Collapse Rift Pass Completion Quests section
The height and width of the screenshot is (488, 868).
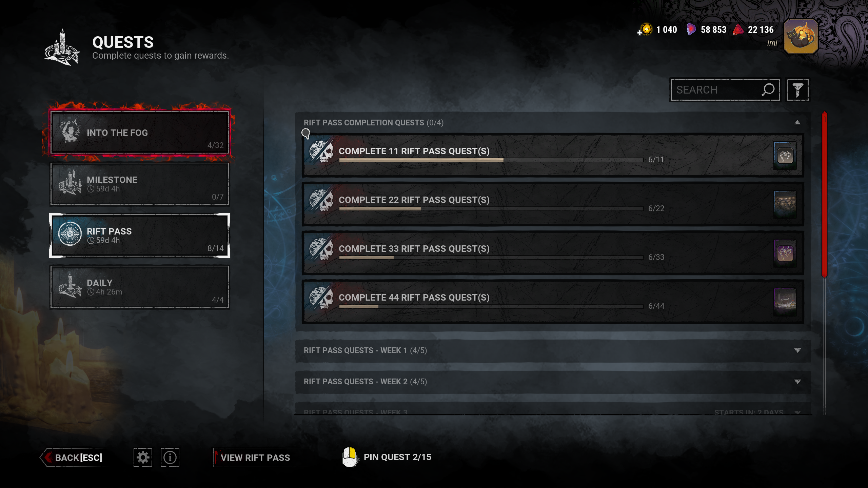point(797,122)
